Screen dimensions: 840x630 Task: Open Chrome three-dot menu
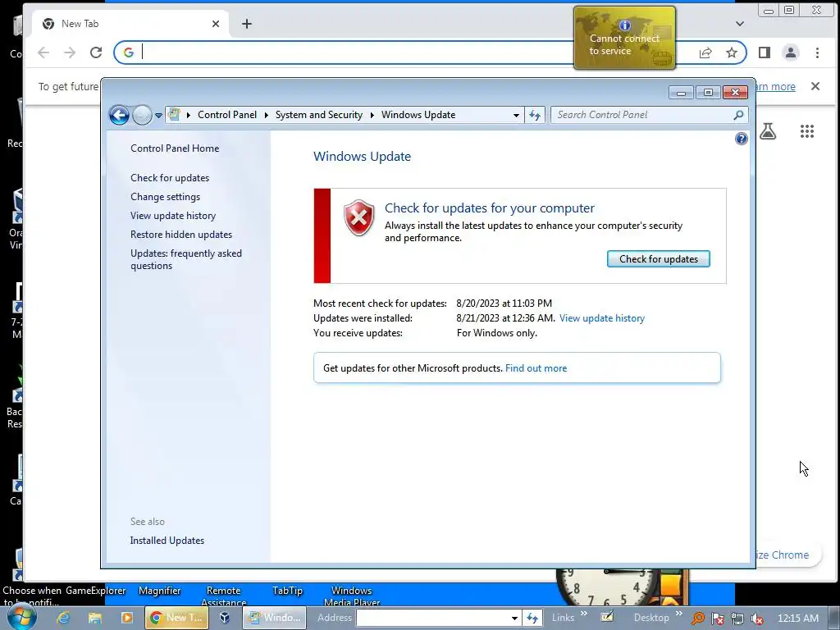(817, 52)
